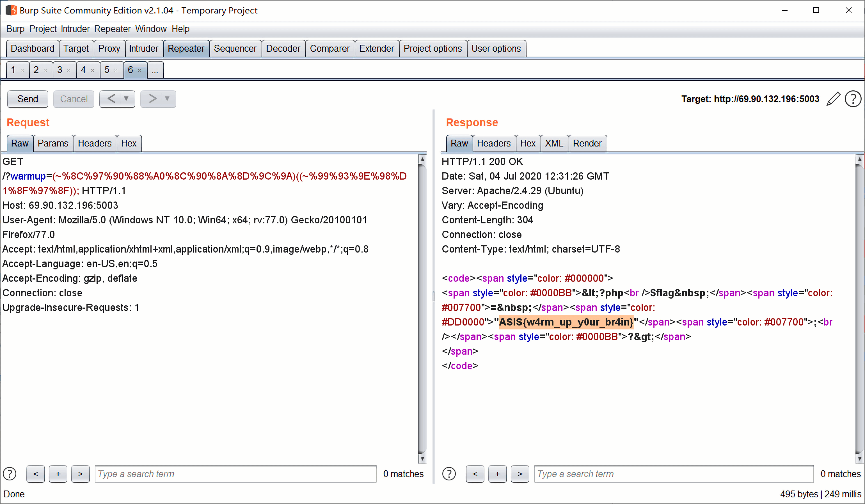Open the User options tab
Viewport: 865px width, 504px height.
coord(496,48)
